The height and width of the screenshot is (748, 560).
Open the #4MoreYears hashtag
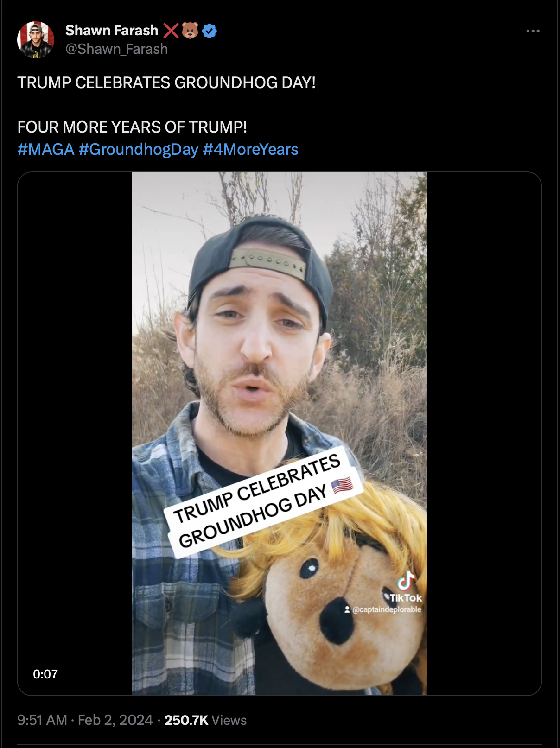pos(250,149)
